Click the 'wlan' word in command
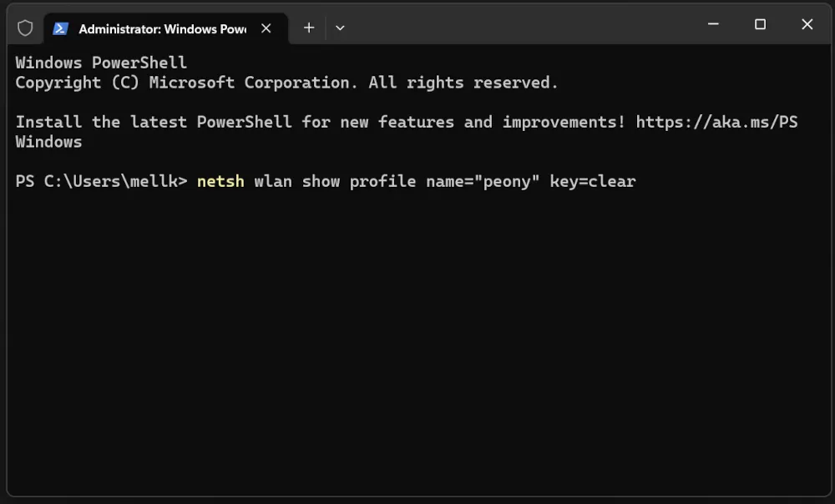This screenshot has height=504, width=835. pos(273,181)
